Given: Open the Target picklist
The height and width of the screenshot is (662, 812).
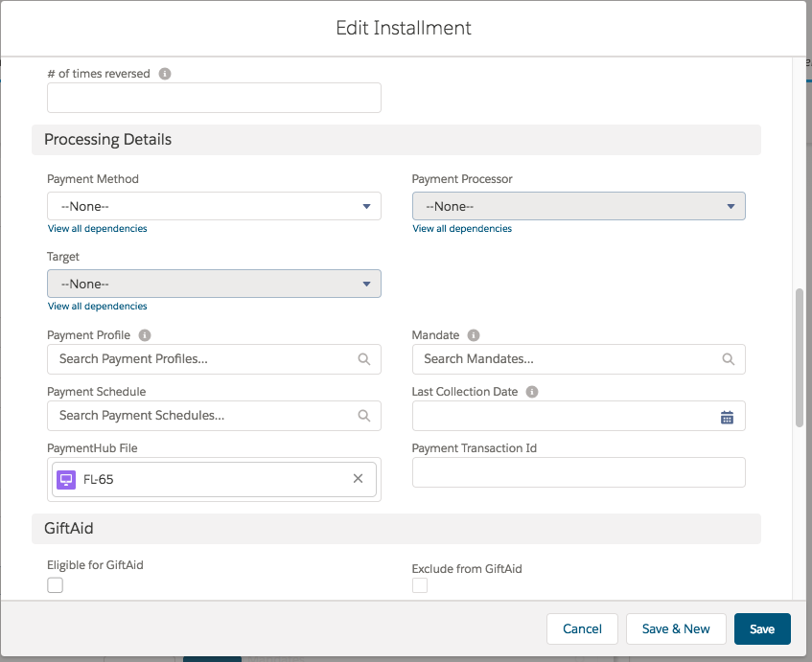Looking at the screenshot, I should pos(214,284).
